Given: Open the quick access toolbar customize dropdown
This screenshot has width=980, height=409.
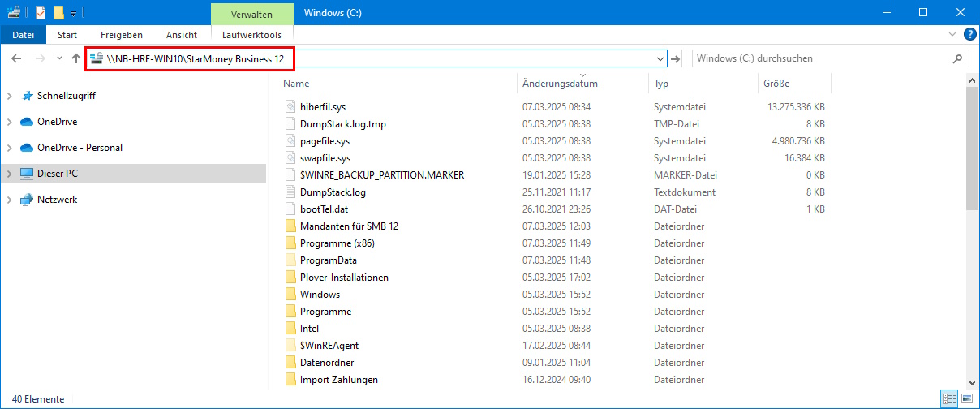Looking at the screenshot, I should pyautogui.click(x=73, y=14).
